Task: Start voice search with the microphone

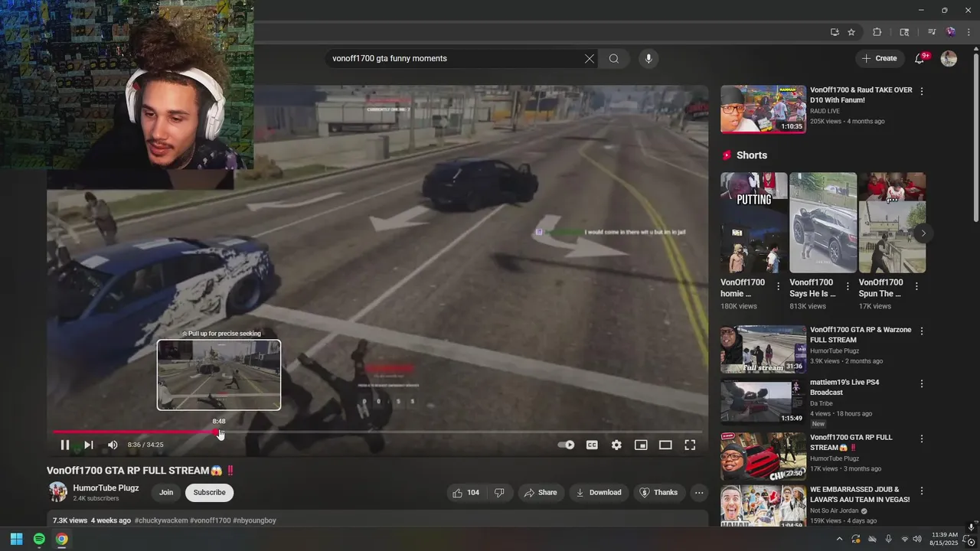Action: 648,58
